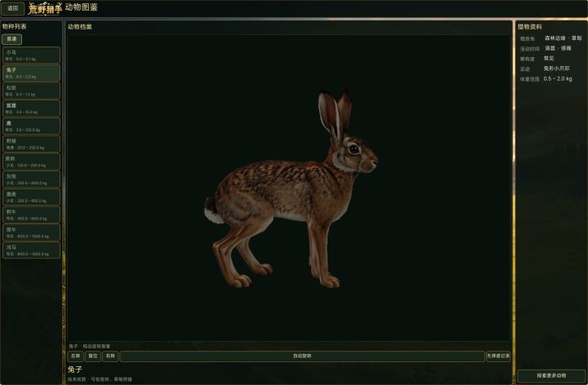The width and height of the screenshot is (588, 385).
Task: Select the 普通 category tab
Action: (11, 39)
